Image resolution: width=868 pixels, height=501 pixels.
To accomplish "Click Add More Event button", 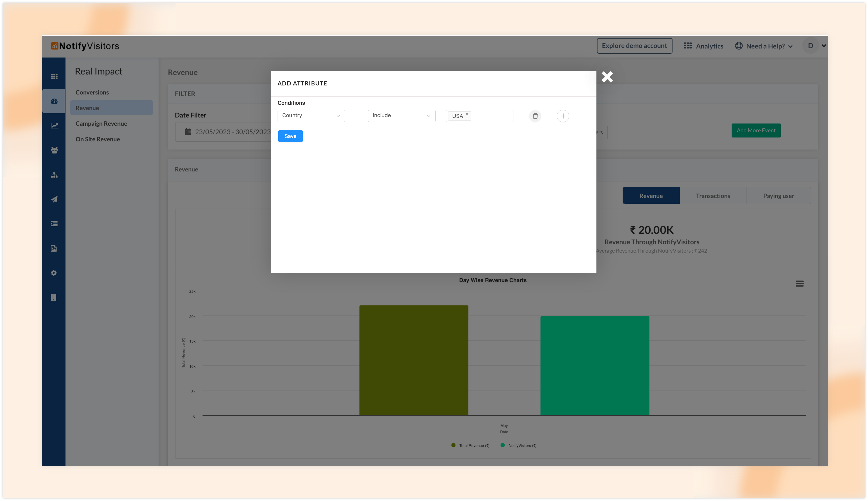I will click(756, 130).
